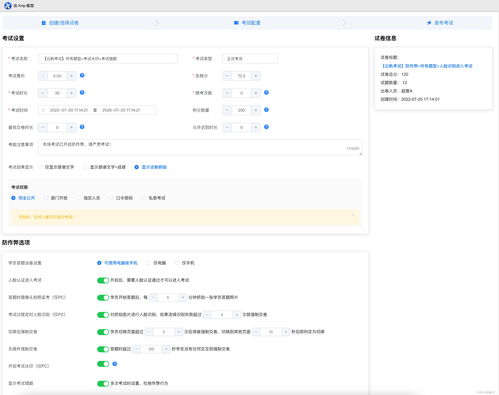Open the help tip for 允许迟到时长

(266, 127)
